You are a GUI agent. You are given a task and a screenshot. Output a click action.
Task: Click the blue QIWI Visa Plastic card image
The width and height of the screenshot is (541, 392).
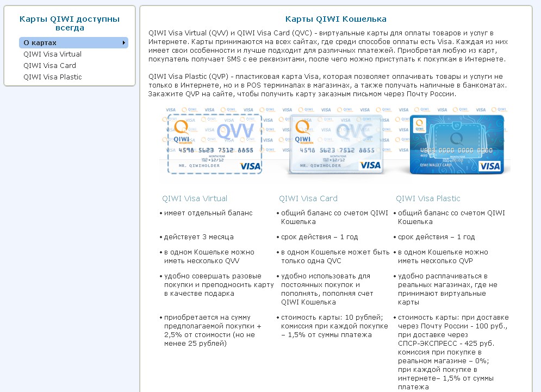click(457, 144)
